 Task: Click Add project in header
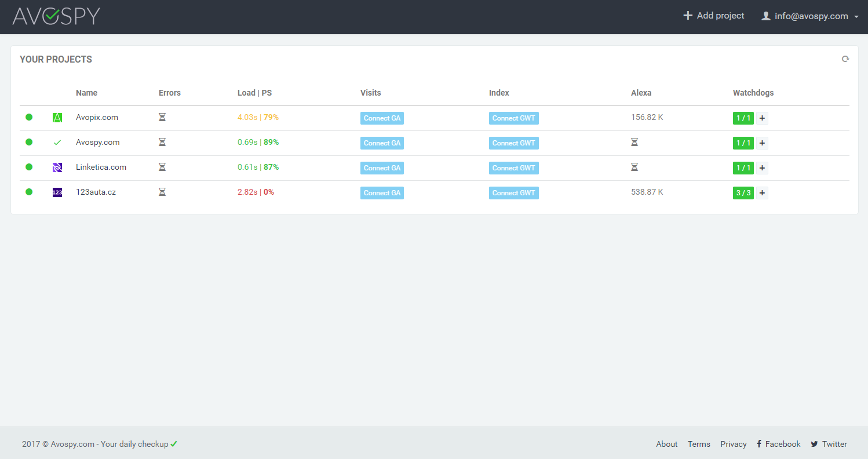(x=714, y=16)
